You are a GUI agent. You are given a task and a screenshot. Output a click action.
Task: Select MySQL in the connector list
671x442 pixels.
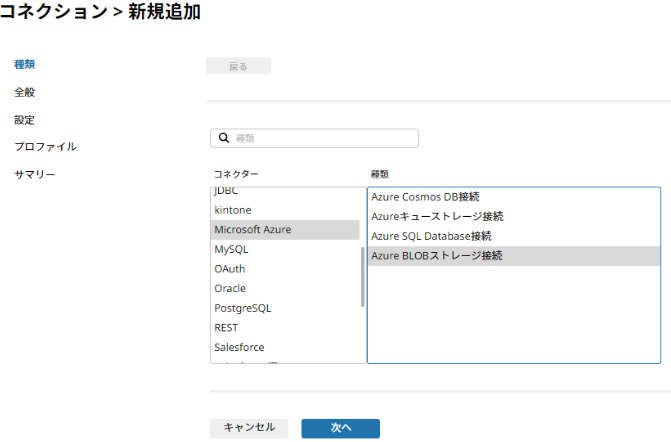(x=285, y=249)
